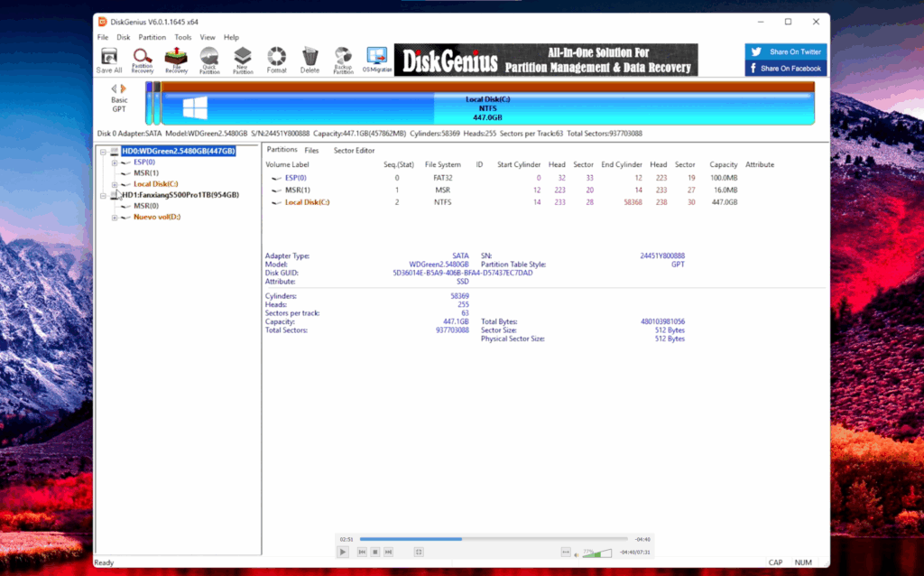
Task: Click the Attribute column header
Action: tap(760, 164)
